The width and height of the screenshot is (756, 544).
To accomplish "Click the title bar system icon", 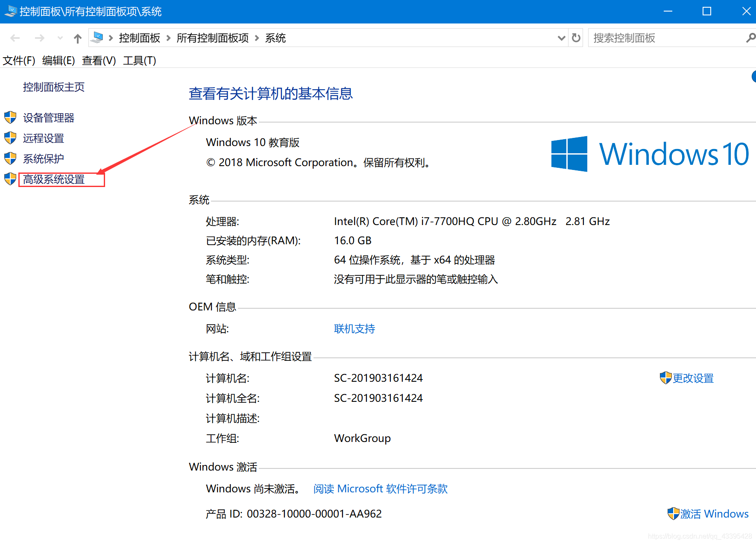I will coord(10,12).
